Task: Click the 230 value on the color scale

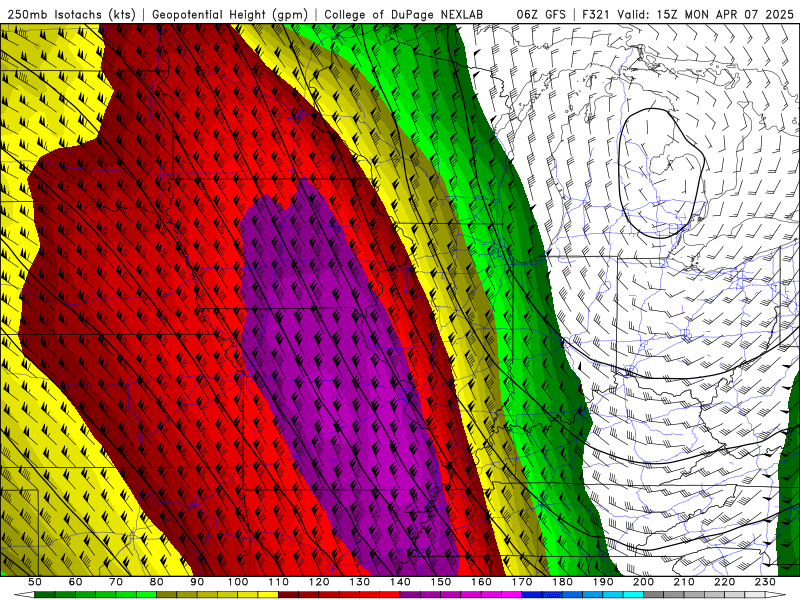Action: click(765, 582)
